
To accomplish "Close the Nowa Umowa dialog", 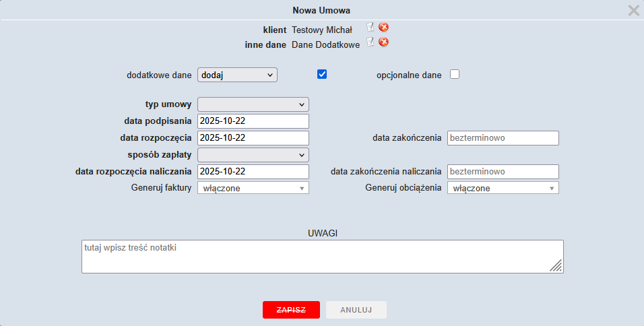I will (x=633, y=10).
